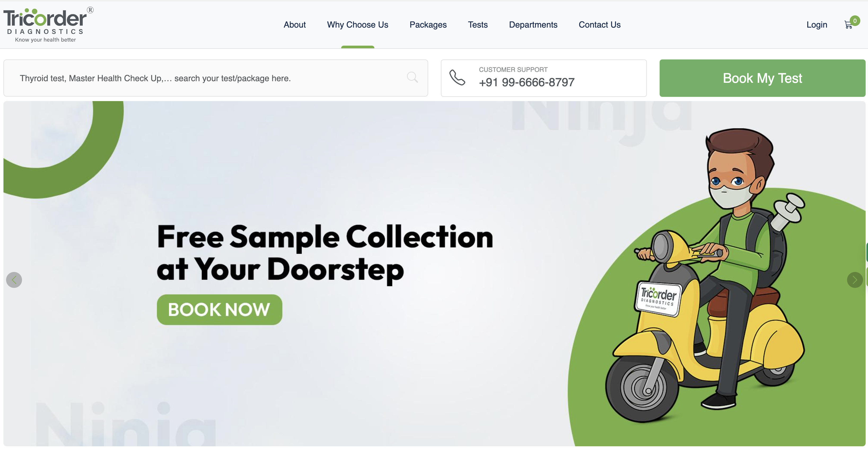The width and height of the screenshot is (868, 450).
Task: Click the customer support phone icon
Action: 457,78
